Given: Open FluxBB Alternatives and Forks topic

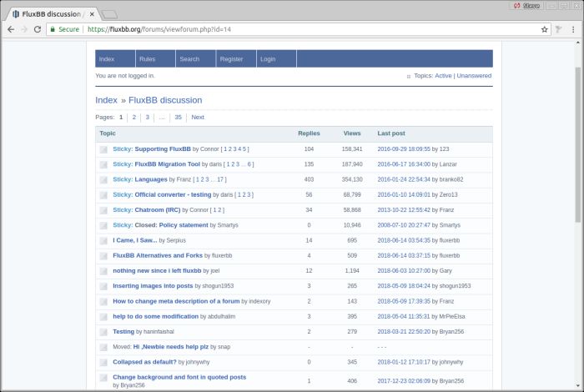Looking at the screenshot, I should click(x=158, y=256).
